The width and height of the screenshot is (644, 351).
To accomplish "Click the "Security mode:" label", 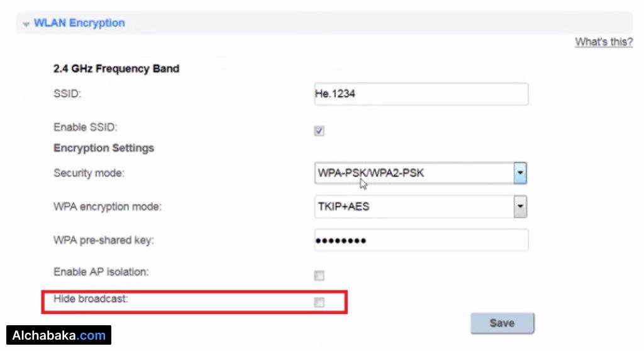I will pyautogui.click(x=89, y=173).
